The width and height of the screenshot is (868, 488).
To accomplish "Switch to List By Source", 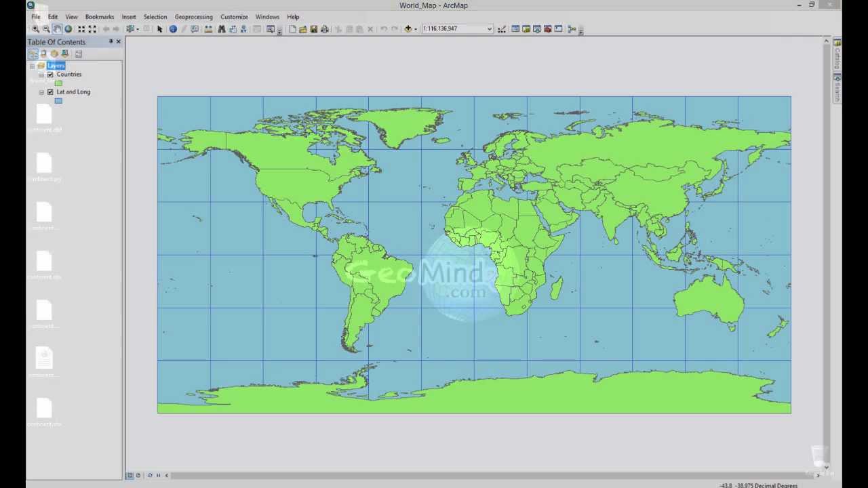I will click(x=43, y=54).
